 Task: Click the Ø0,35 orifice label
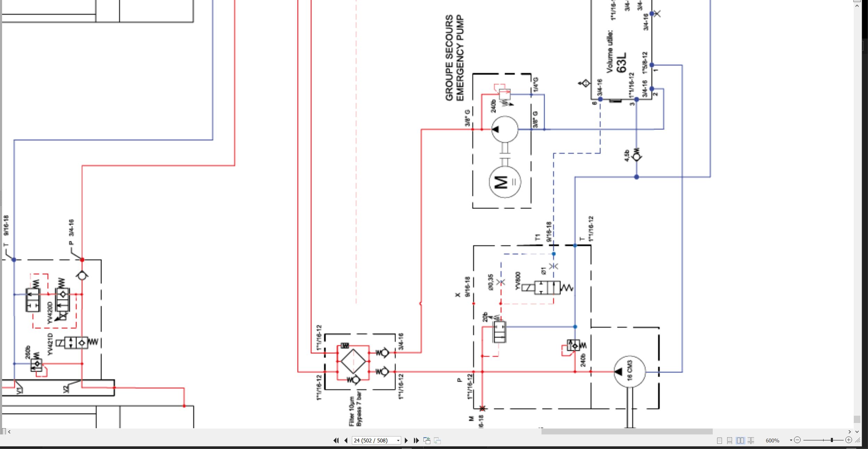tap(491, 282)
